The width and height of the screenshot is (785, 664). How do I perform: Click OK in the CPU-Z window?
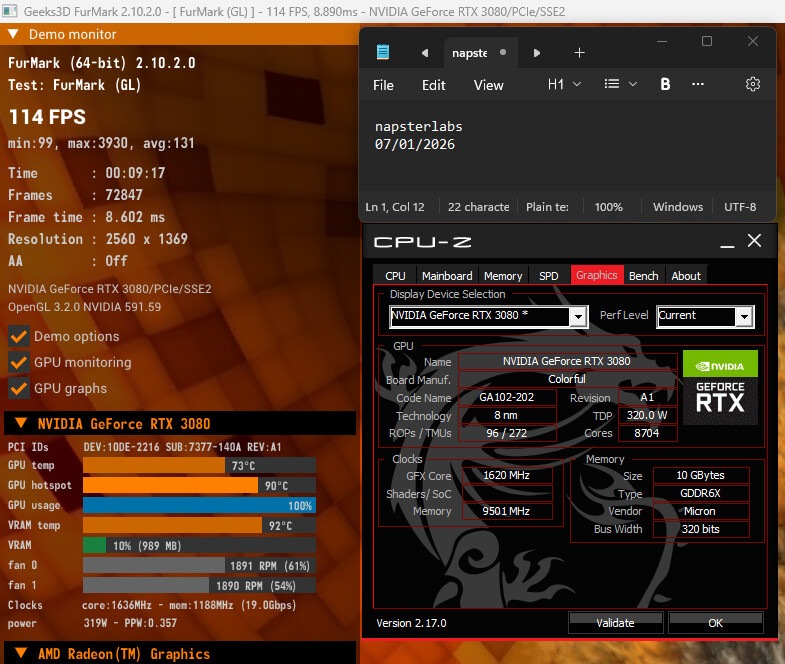715,623
